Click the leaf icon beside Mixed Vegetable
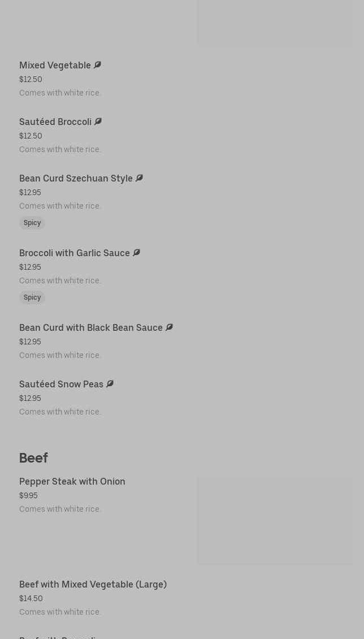This screenshot has height=639, width=364. click(x=97, y=65)
